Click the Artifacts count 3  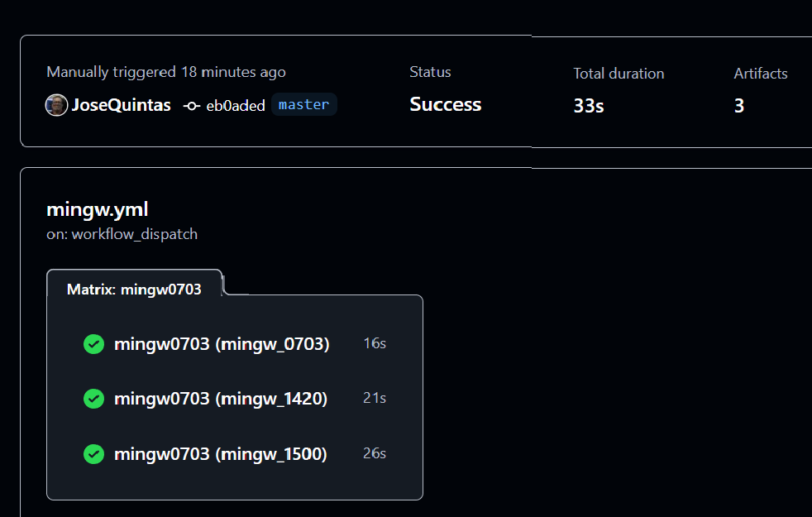(x=739, y=106)
